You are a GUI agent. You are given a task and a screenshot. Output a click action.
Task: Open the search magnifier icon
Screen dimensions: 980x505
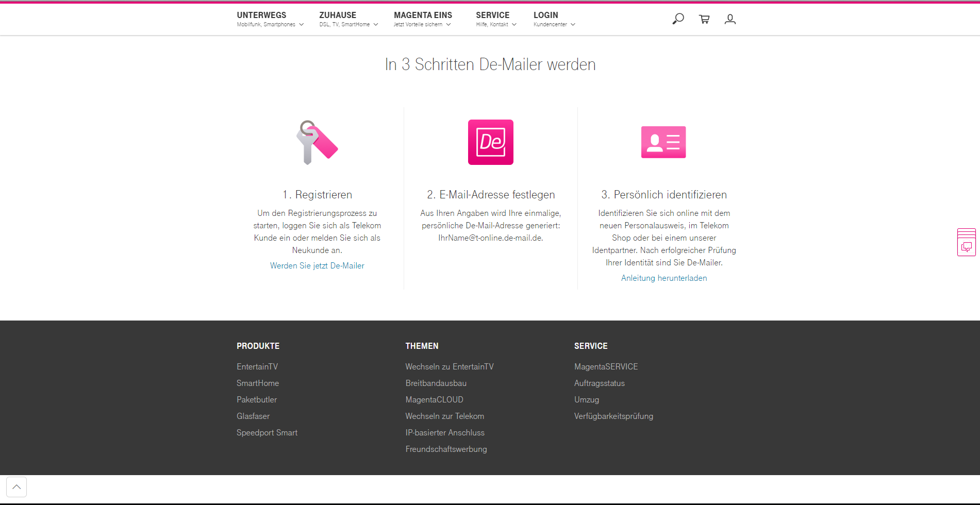point(678,19)
